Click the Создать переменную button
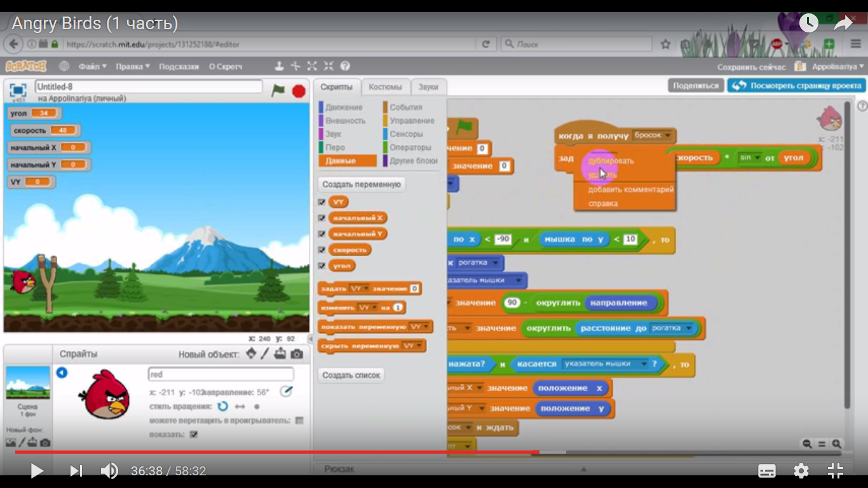Viewport: 868px width, 488px height. click(x=362, y=184)
